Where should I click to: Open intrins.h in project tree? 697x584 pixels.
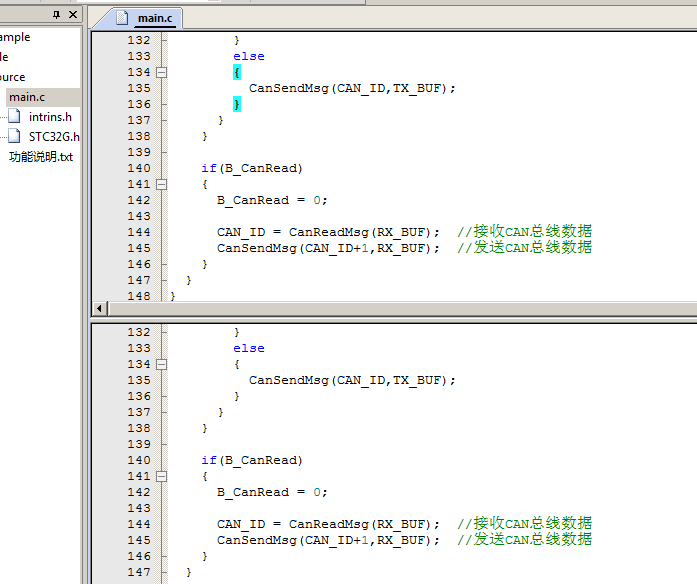click(x=50, y=117)
